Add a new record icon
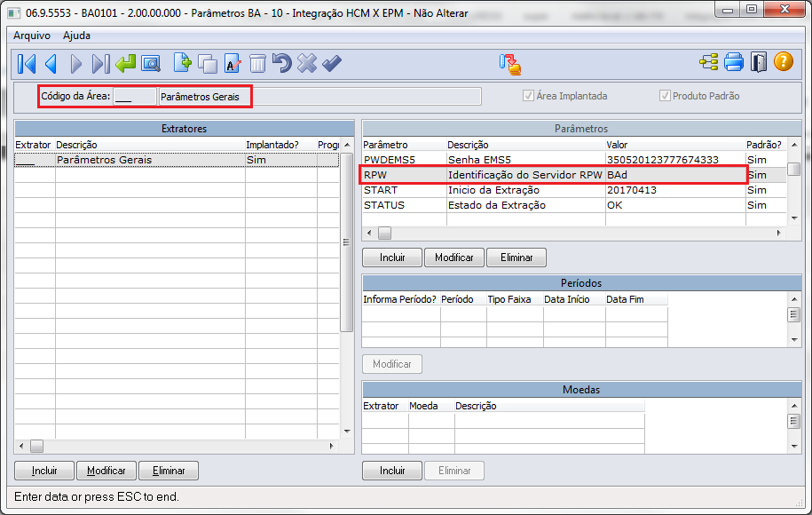Screen dimensions: 812x515 point(182,63)
